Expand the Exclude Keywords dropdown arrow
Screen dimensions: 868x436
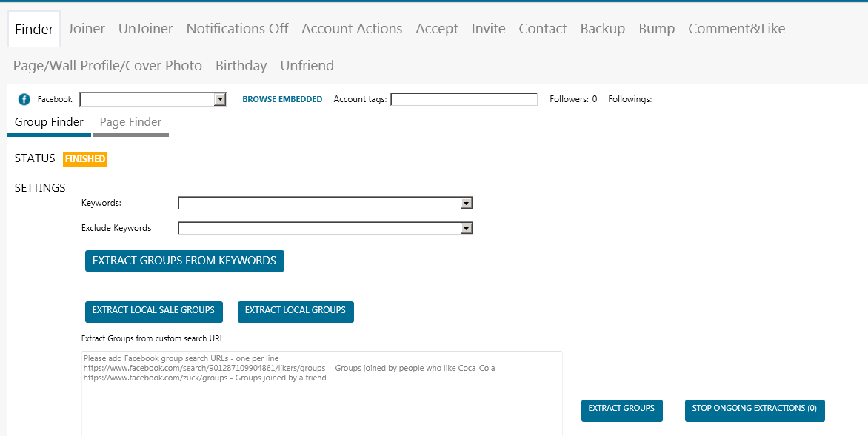pyautogui.click(x=467, y=228)
